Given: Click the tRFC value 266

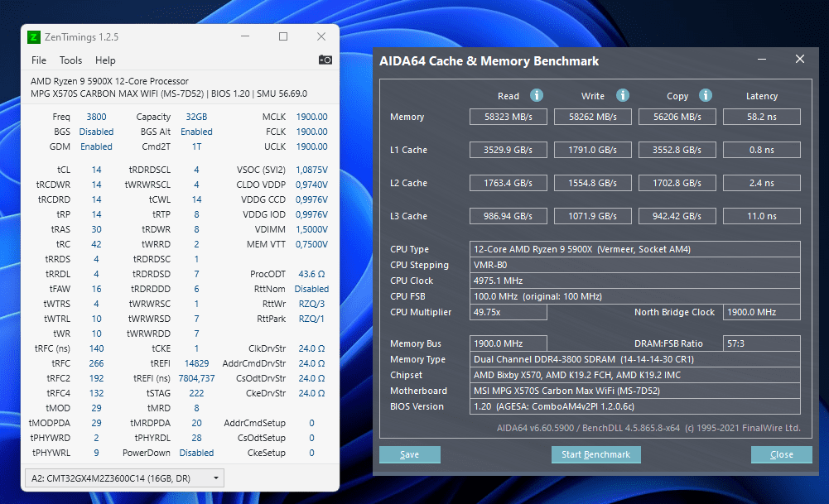Looking at the screenshot, I should (x=96, y=363).
